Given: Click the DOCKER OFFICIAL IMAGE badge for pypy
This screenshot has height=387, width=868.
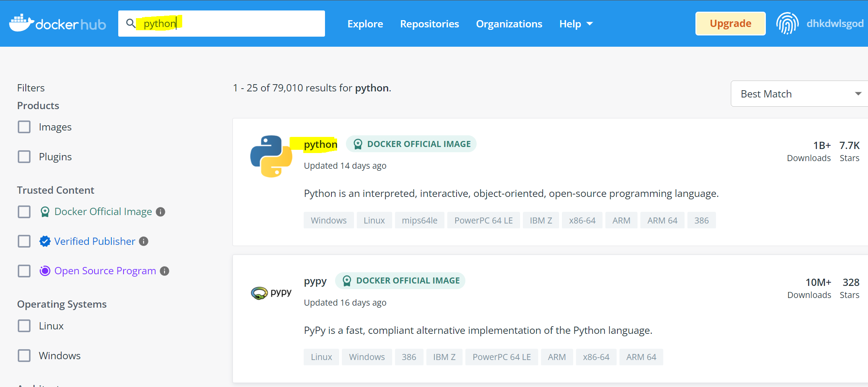Looking at the screenshot, I should tap(400, 281).
